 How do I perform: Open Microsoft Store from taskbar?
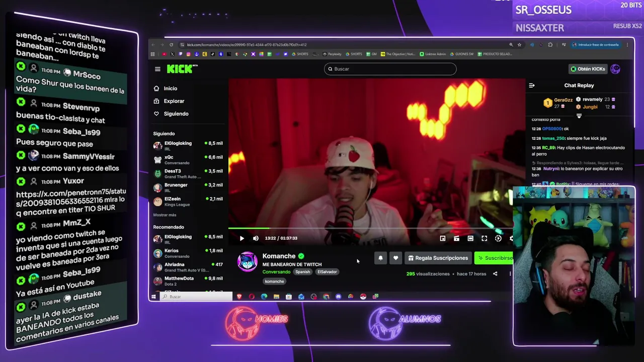[x=289, y=297]
